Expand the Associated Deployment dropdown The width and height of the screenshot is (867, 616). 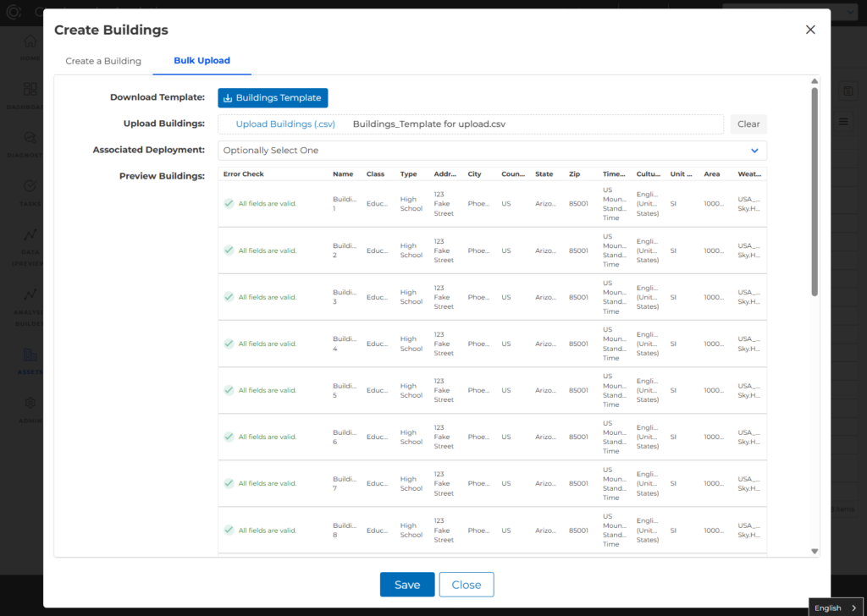point(492,150)
